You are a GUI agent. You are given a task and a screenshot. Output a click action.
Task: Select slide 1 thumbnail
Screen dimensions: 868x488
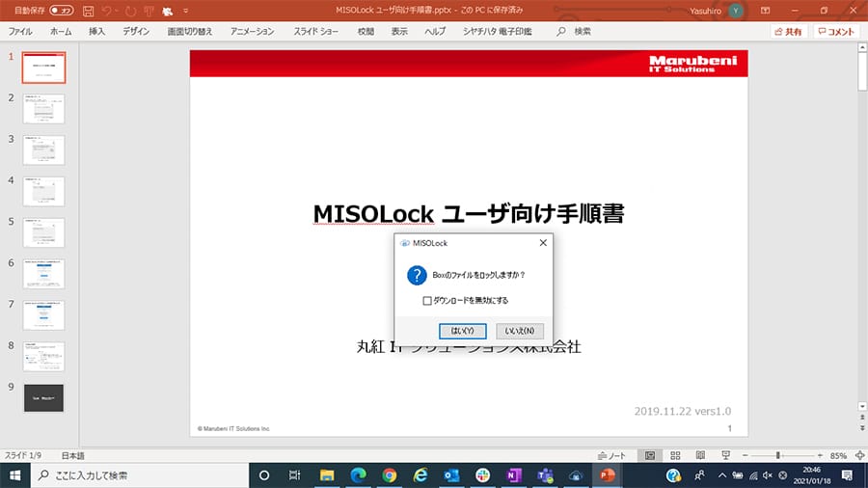[43, 68]
